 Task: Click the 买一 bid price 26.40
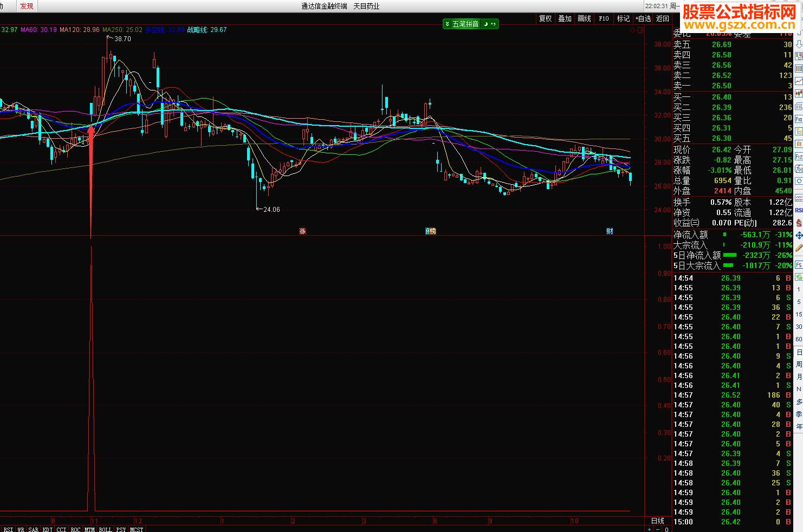pos(721,97)
